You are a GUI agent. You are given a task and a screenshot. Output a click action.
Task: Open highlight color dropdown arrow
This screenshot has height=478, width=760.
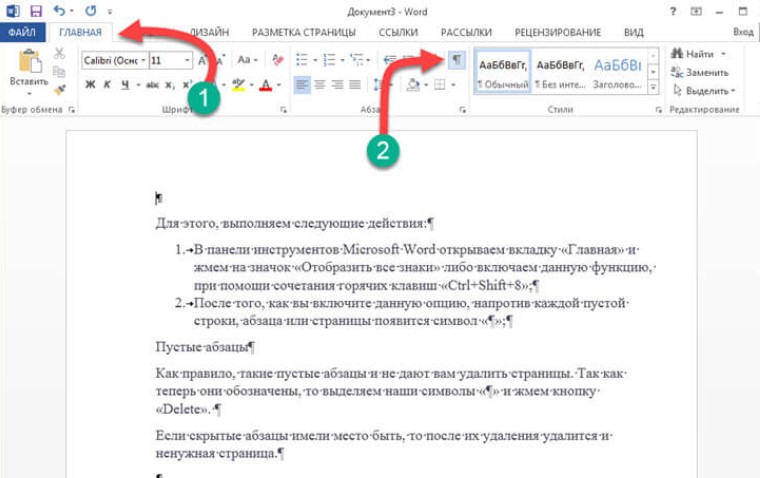click(252, 85)
